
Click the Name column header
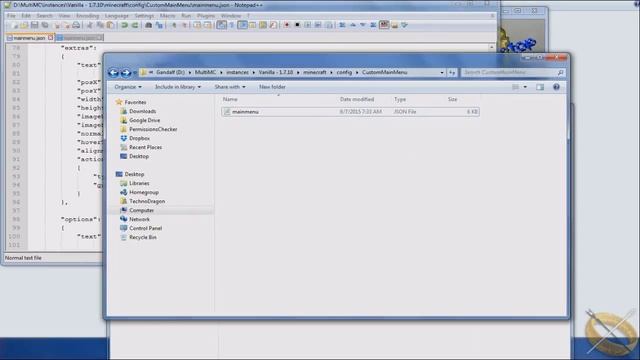point(230,99)
